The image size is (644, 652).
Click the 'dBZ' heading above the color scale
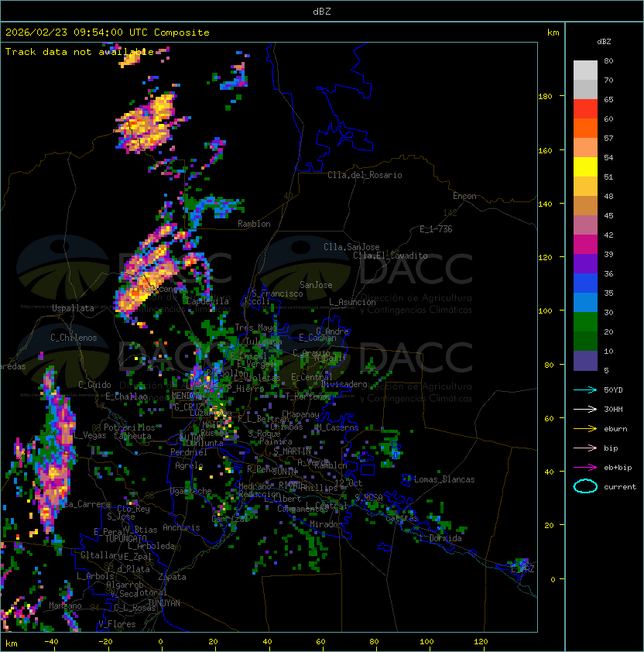pyautogui.click(x=604, y=42)
